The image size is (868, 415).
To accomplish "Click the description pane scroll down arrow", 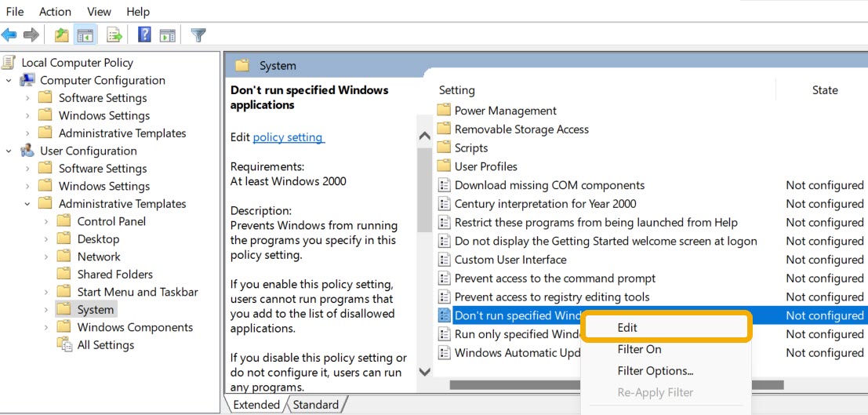I will (424, 372).
